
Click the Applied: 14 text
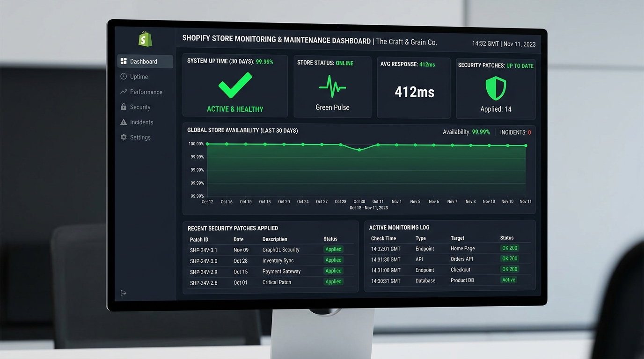(x=496, y=109)
